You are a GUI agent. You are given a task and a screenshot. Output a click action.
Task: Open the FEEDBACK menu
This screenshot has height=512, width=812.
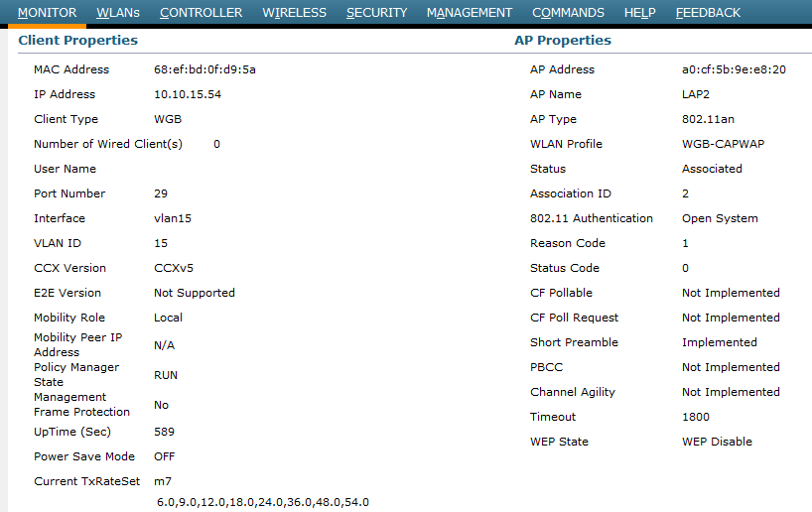708,13
